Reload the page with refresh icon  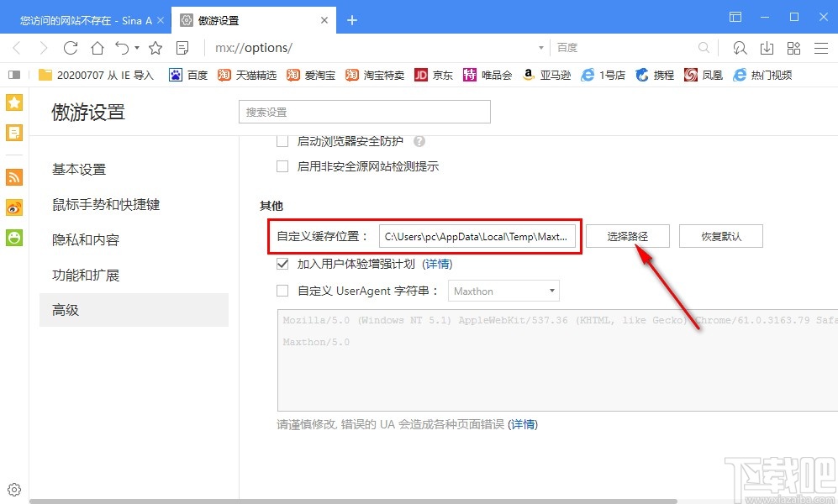click(71, 48)
